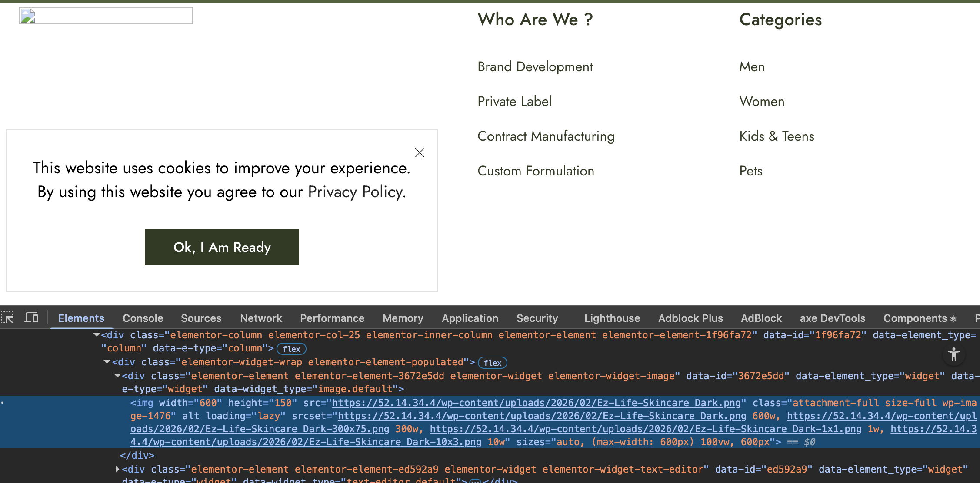The width and height of the screenshot is (980, 483).
Task: Click the first flex badge
Action: coord(291,349)
